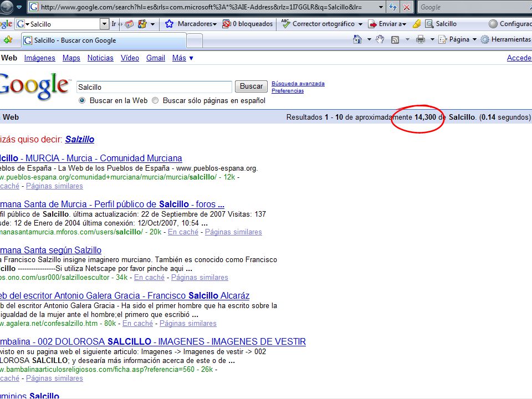
Task: Click the Print icon
Action: (421, 39)
